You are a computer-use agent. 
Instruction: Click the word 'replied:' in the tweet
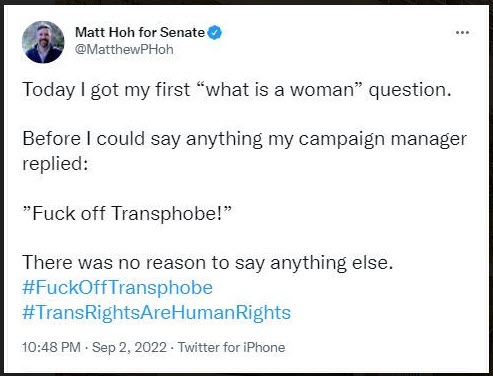coord(55,164)
